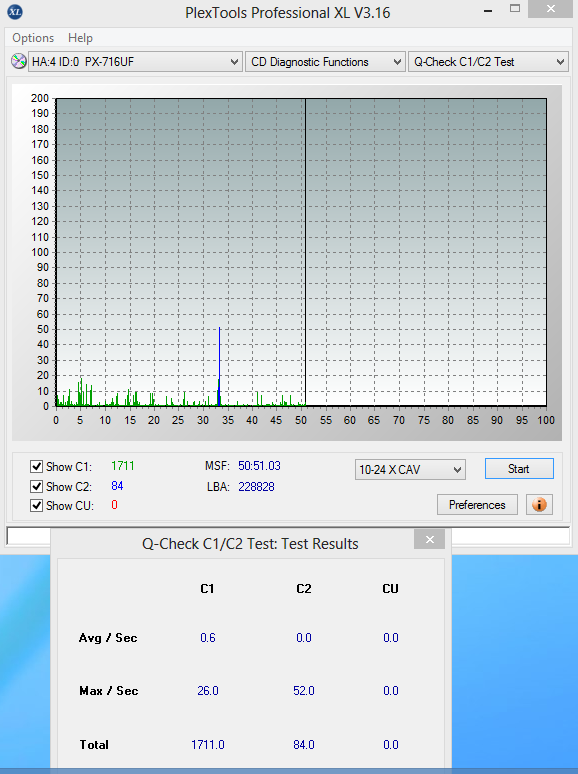This screenshot has height=774, width=578.
Task: Click the Total row label
Action: coord(94,744)
